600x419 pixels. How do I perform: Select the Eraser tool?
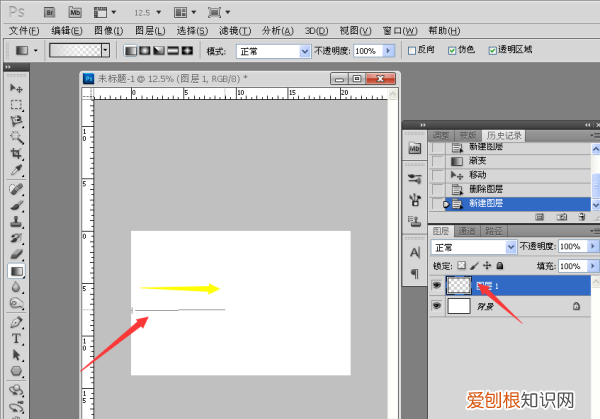[x=16, y=254]
